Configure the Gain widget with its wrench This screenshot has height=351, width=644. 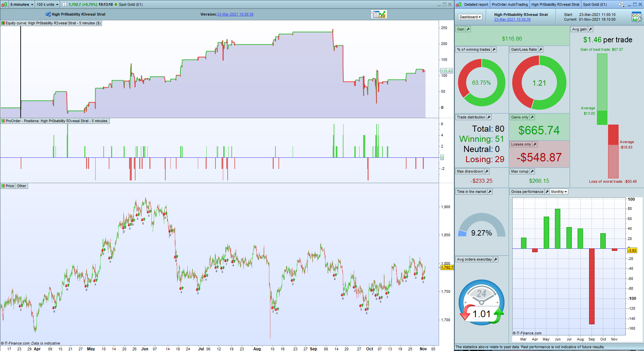[468, 29]
